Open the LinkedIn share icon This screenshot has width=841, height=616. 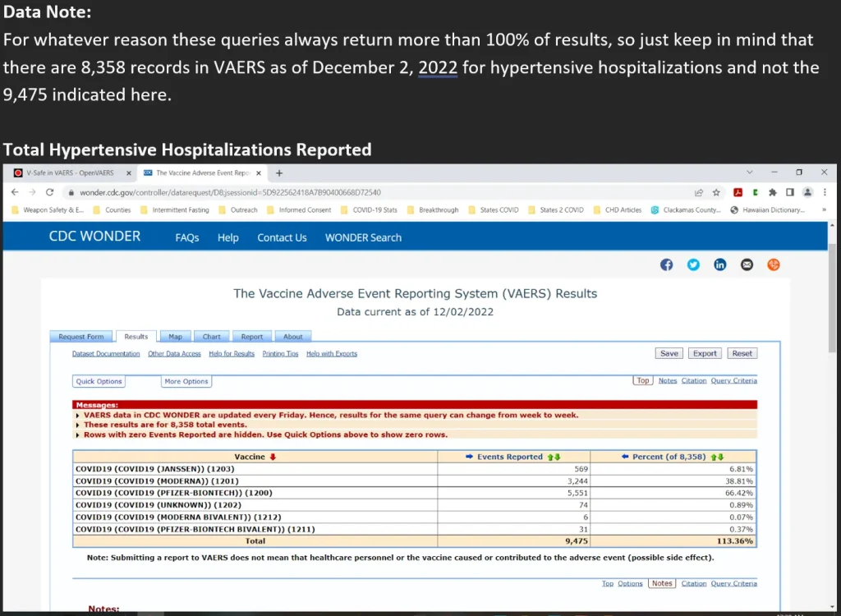[719, 264]
